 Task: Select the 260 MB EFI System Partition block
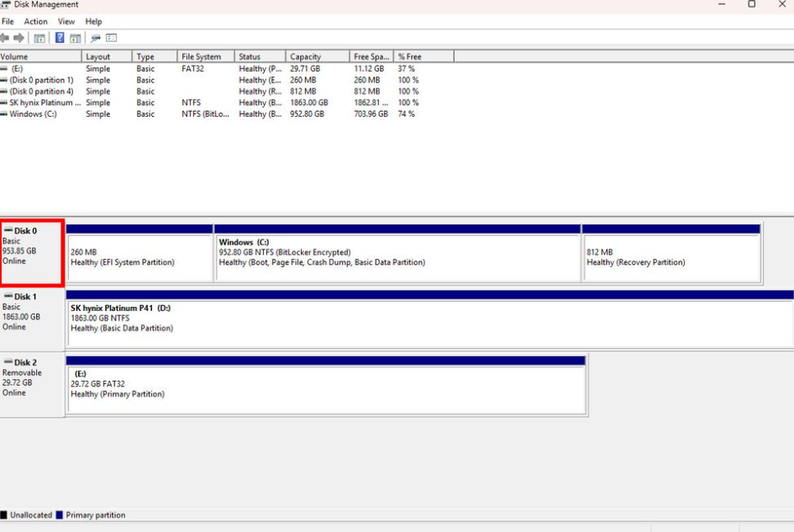pyautogui.click(x=139, y=257)
